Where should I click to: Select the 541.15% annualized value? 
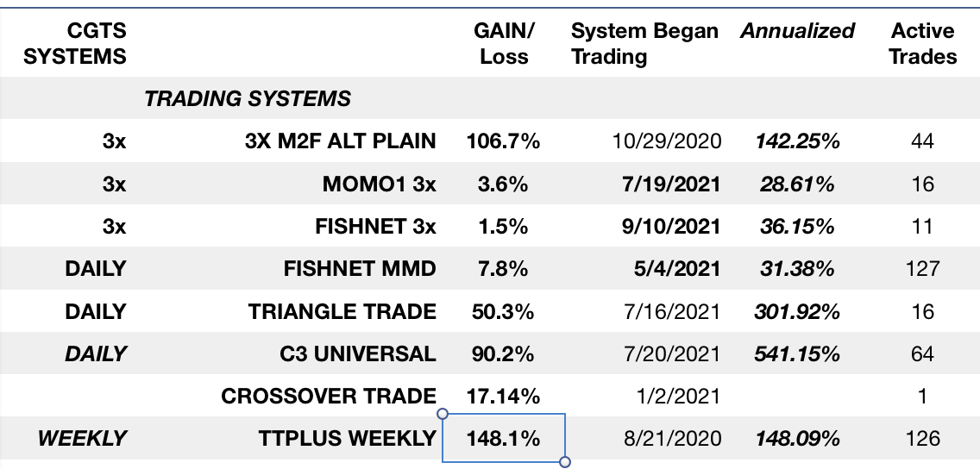(796, 353)
